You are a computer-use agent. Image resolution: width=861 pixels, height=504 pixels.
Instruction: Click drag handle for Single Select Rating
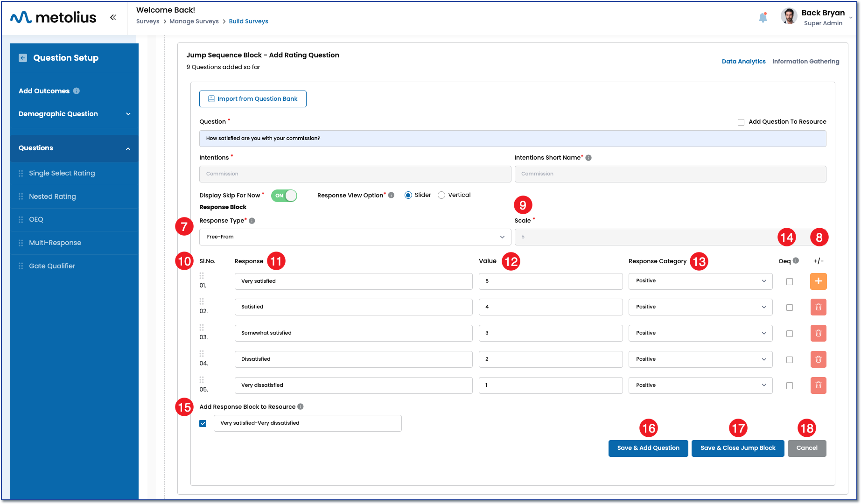tap(21, 174)
